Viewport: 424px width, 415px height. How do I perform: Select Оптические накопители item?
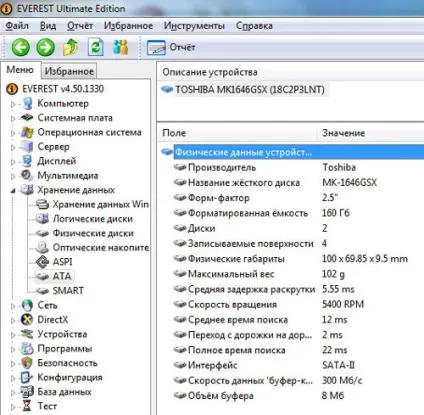(100, 247)
